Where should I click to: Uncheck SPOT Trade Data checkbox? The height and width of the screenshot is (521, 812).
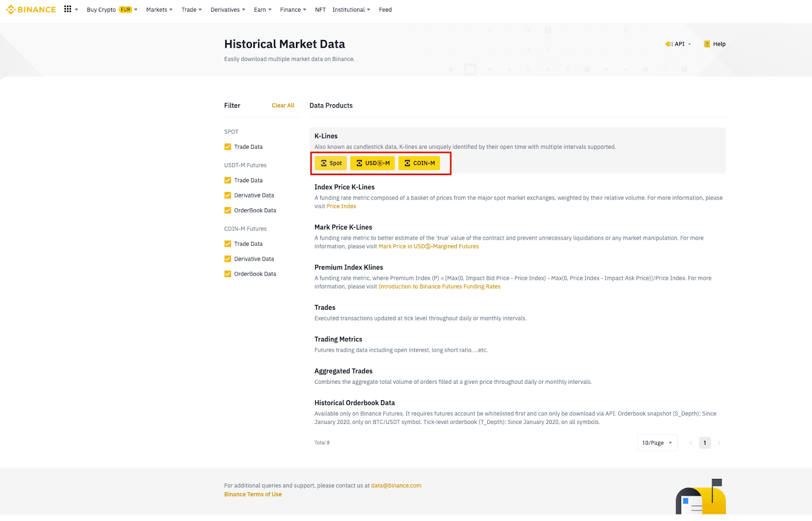click(228, 147)
